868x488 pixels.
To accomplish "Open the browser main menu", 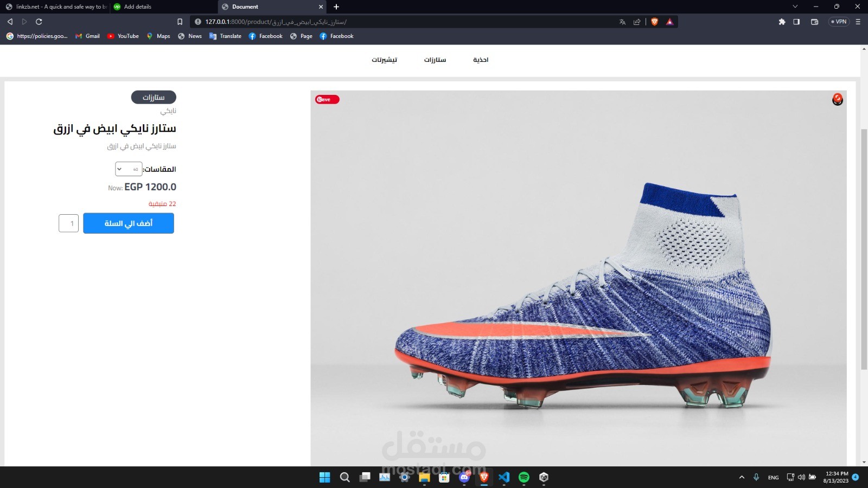I will point(858,22).
